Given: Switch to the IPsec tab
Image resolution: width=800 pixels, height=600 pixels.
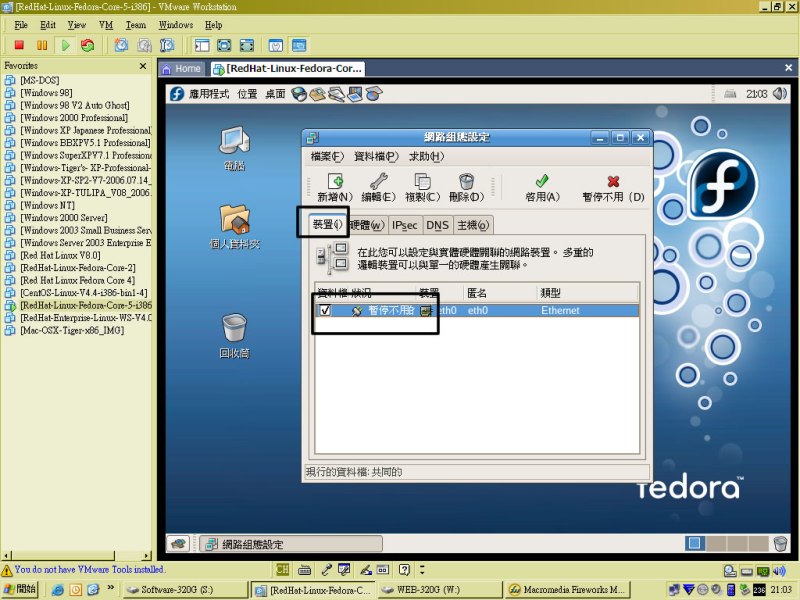Looking at the screenshot, I should pos(404,225).
